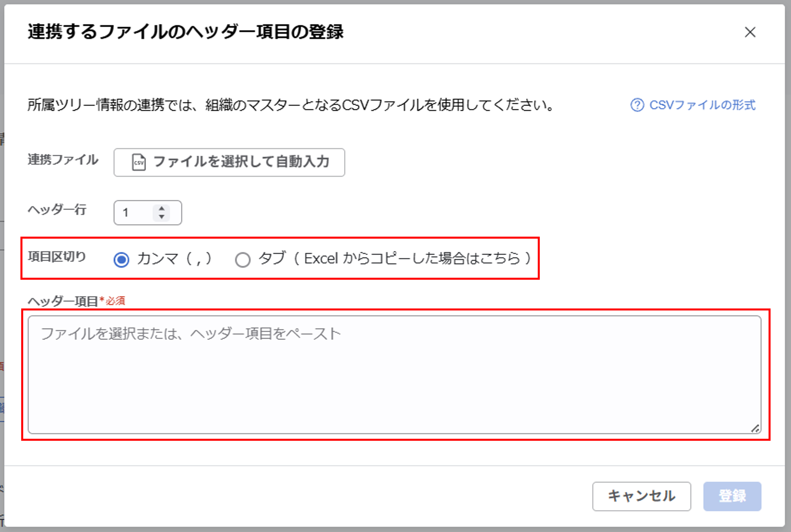The height and width of the screenshot is (532, 791).
Task: Click the CSV file icon in file button
Action: pyautogui.click(x=139, y=162)
